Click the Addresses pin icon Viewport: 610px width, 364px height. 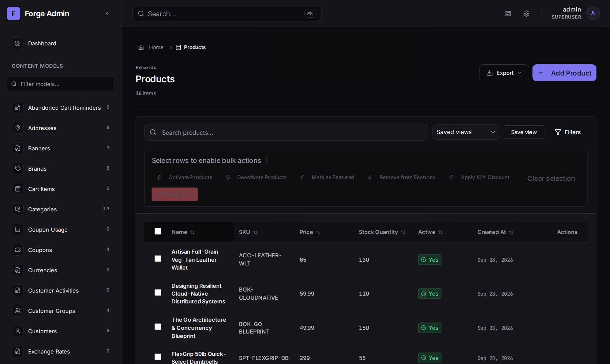18,128
